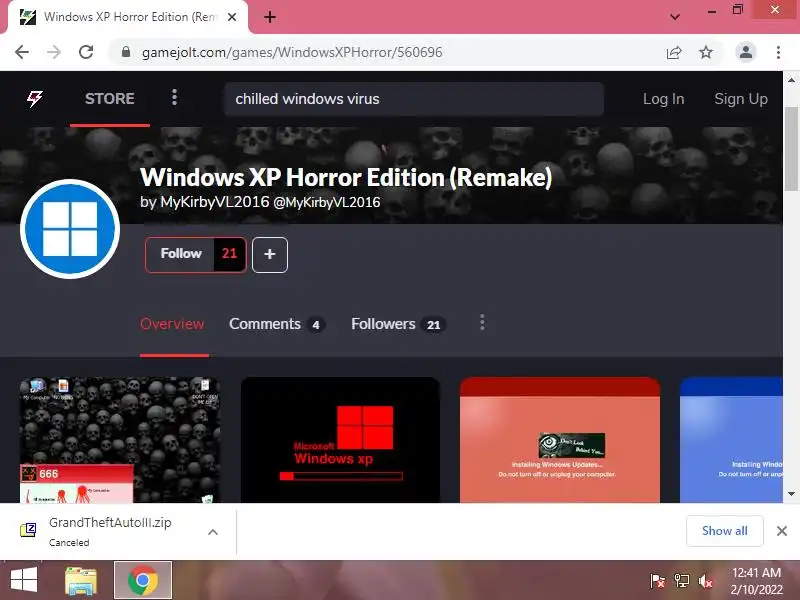Click the search field with 'chilled windows virus'
Viewport: 800px width, 600px height.
click(414, 99)
